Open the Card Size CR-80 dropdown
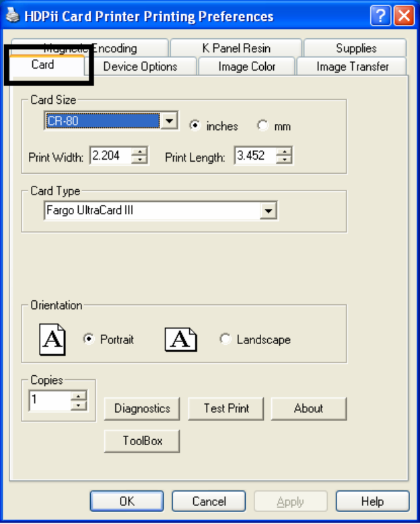The height and width of the screenshot is (524, 420). pos(169,121)
